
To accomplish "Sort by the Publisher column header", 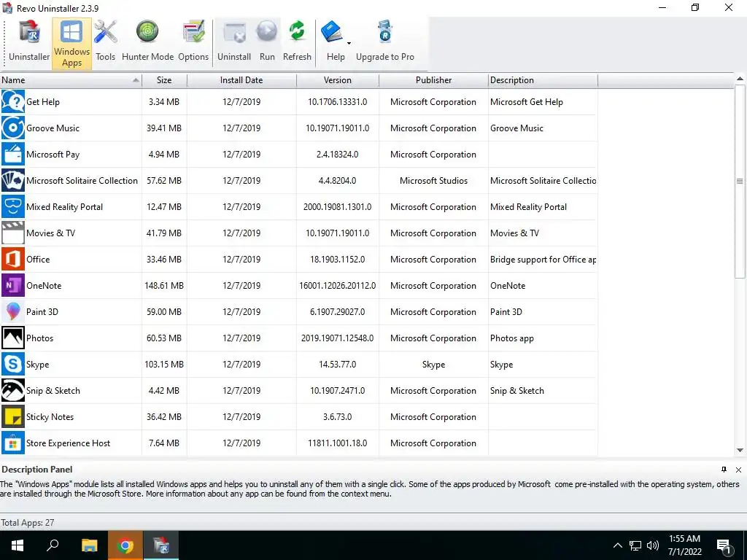I will click(433, 80).
